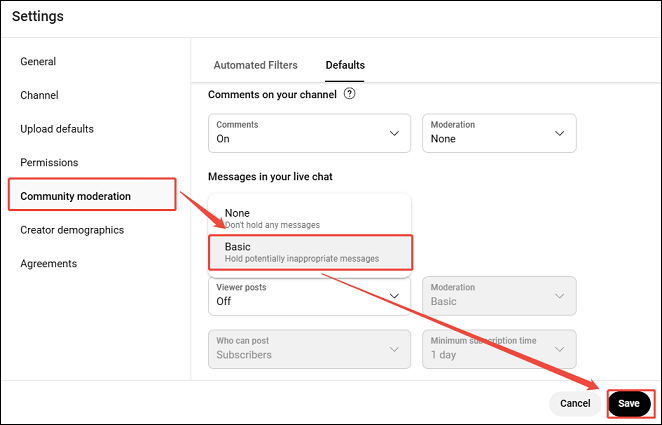Click the Save button
662x425 pixels.
point(629,403)
